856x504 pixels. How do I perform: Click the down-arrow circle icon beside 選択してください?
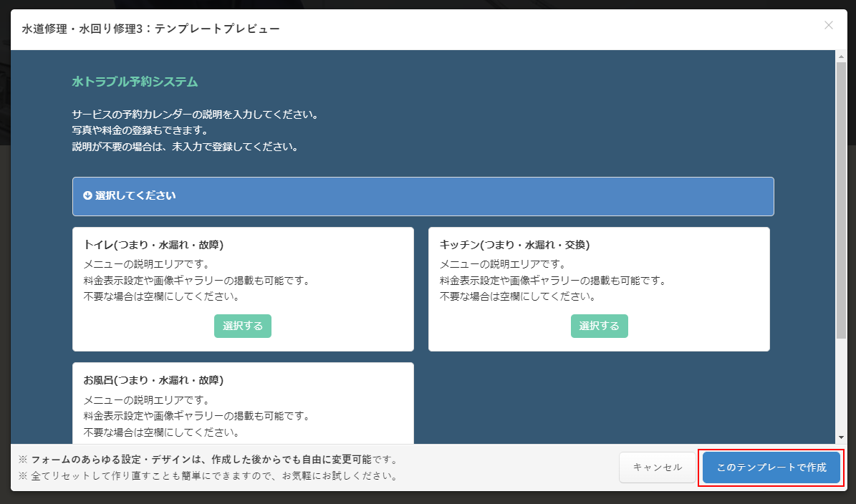87,195
